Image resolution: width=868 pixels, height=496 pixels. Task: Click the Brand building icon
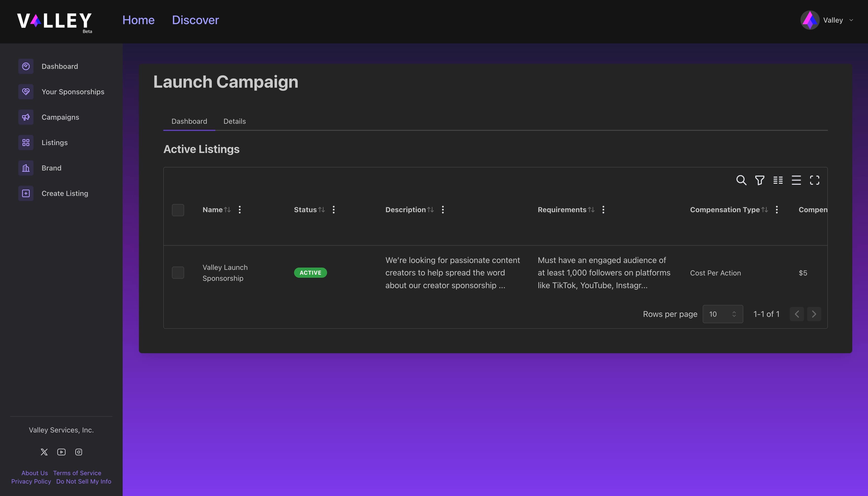[26, 168]
